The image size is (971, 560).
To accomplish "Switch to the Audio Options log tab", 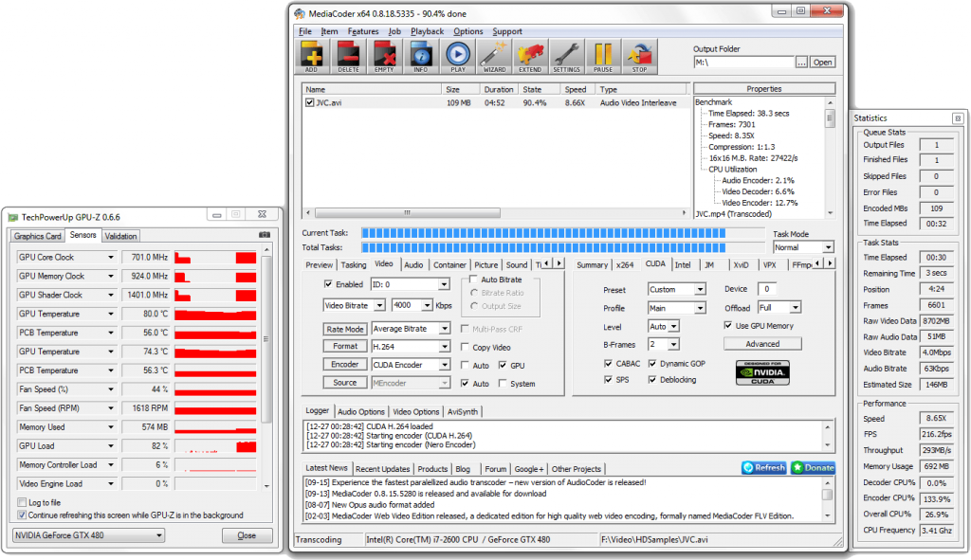I will point(361,411).
